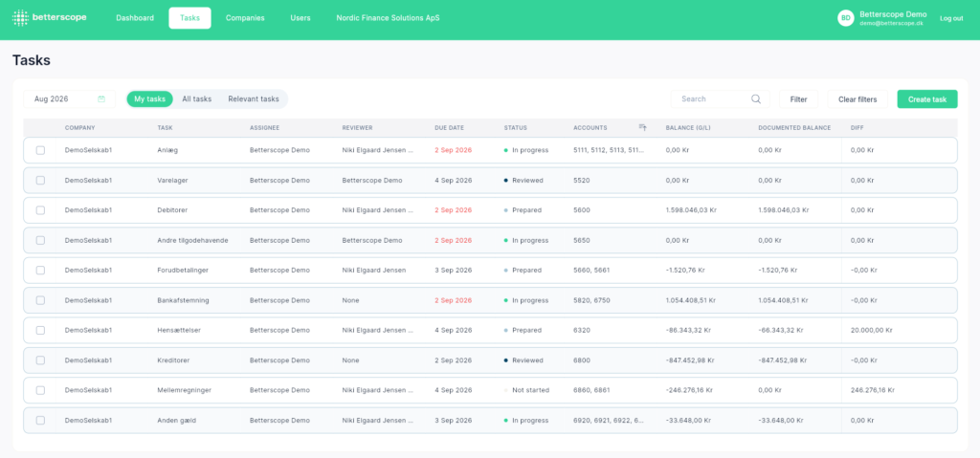
Task: Switch to All tasks tab
Action: [x=197, y=98]
